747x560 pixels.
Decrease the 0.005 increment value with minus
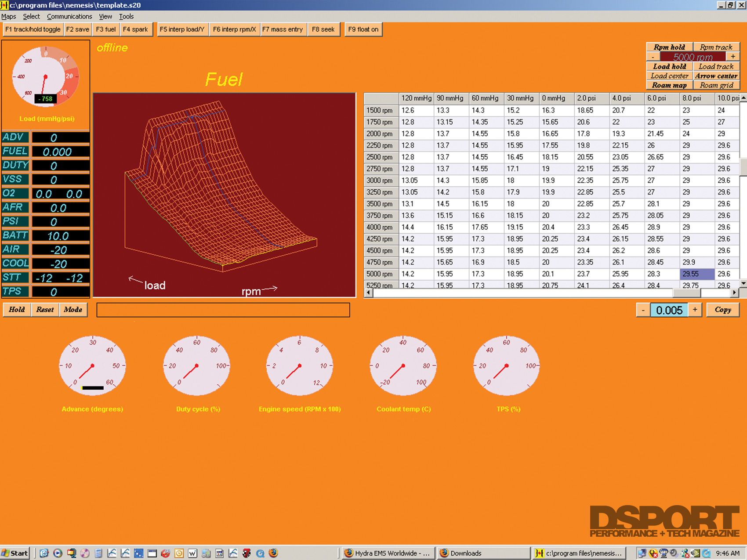643,310
